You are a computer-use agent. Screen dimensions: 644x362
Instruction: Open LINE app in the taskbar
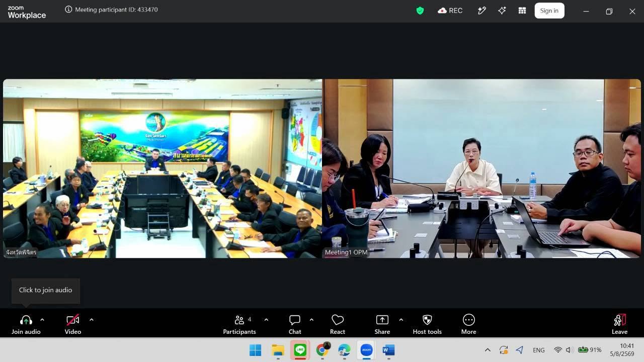click(300, 350)
